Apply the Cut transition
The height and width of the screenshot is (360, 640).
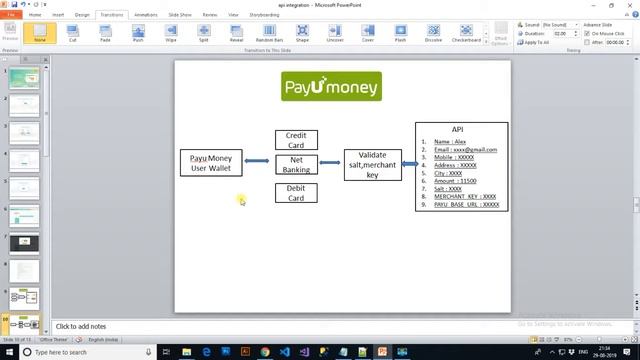[73, 33]
